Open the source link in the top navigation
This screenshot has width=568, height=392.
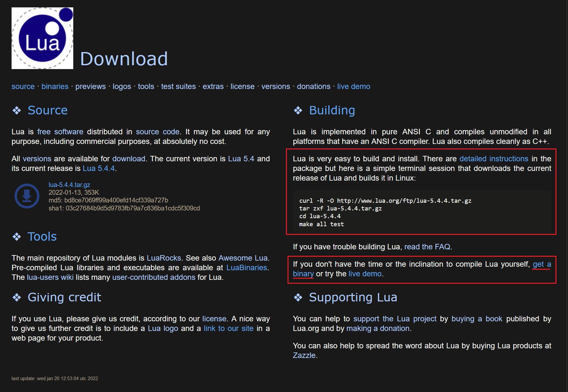click(x=23, y=86)
